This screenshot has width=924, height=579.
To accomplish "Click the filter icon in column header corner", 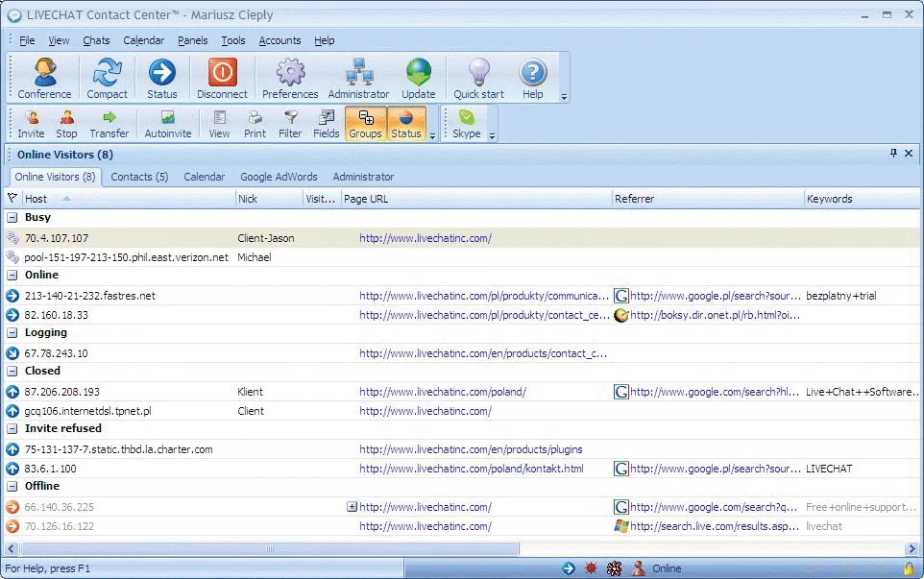I will [12, 198].
